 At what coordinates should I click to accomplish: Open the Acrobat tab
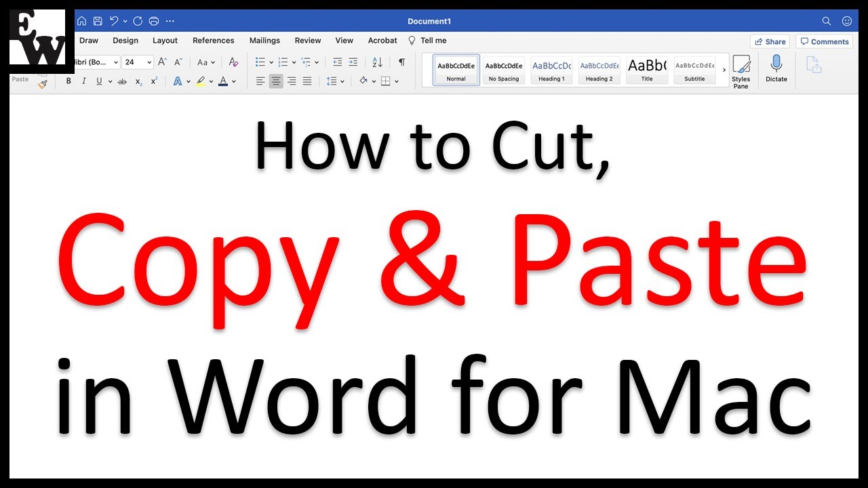[382, 41]
